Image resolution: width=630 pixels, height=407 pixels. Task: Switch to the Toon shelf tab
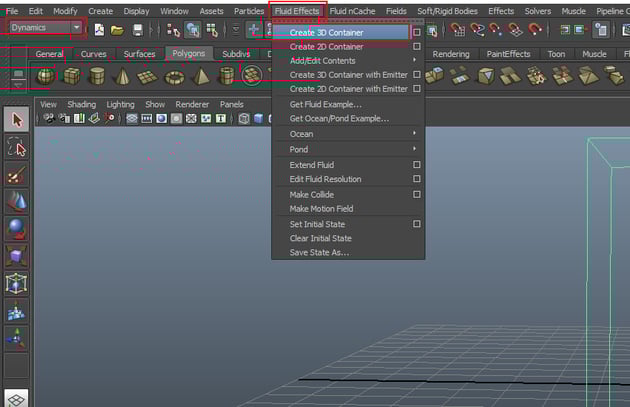[x=556, y=54]
